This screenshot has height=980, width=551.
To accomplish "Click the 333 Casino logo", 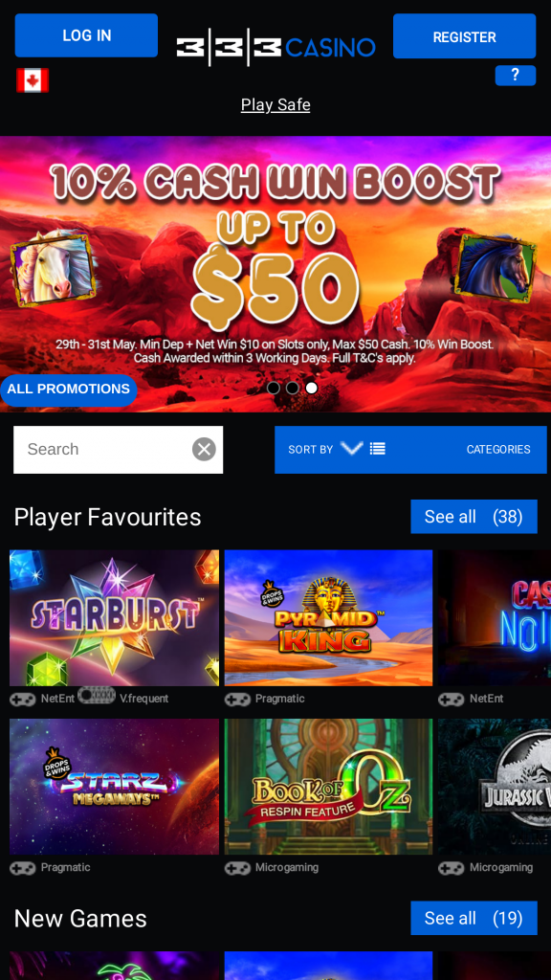I will point(275,47).
